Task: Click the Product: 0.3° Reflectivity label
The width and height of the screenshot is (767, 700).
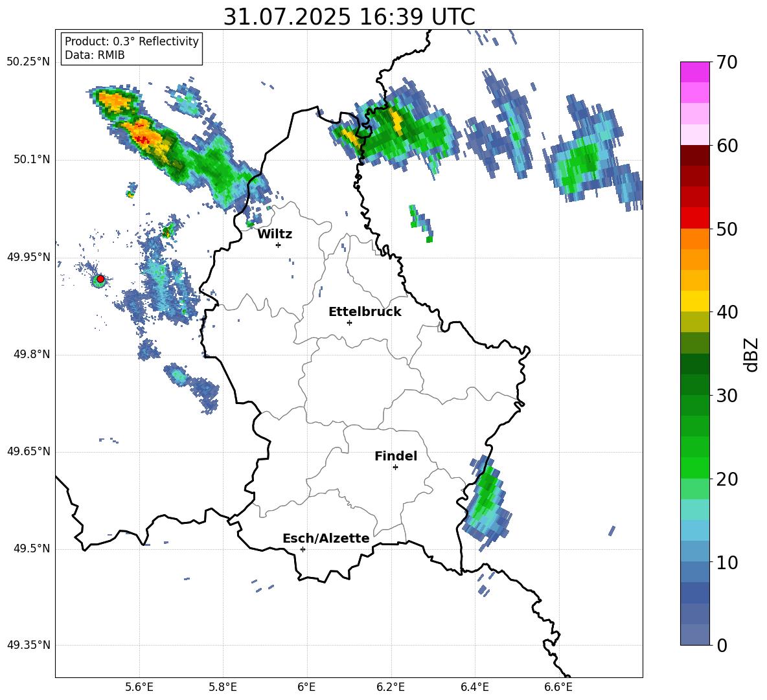Action: (132, 41)
